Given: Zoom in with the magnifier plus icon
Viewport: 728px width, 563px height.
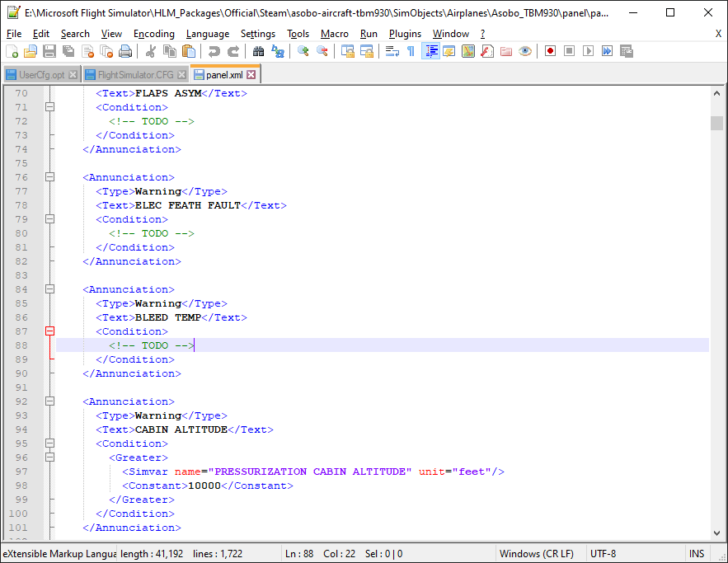Looking at the screenshot, I should 303,51.
